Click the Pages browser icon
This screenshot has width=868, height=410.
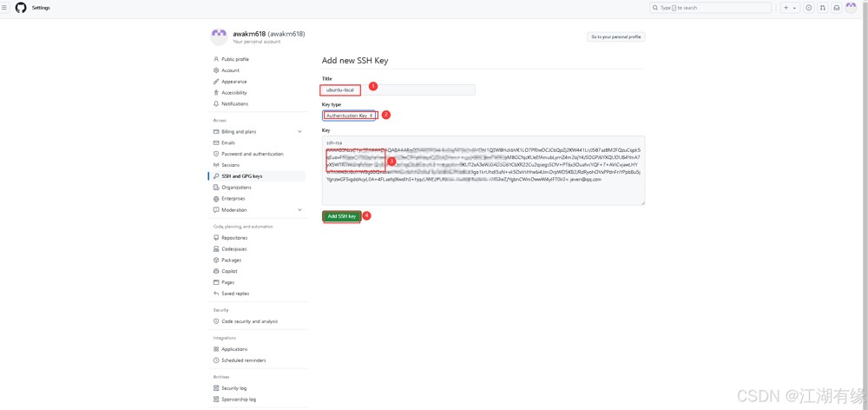[216, 282]
